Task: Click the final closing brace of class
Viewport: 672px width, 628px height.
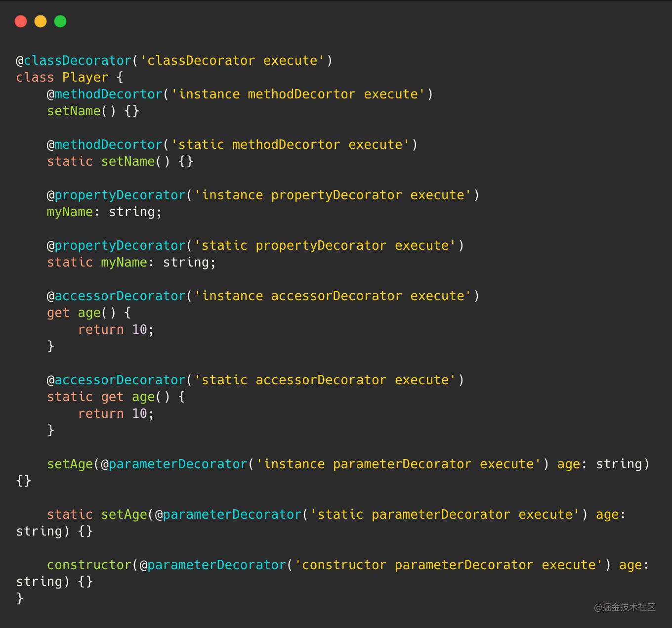Action: (x=20, y=598)
